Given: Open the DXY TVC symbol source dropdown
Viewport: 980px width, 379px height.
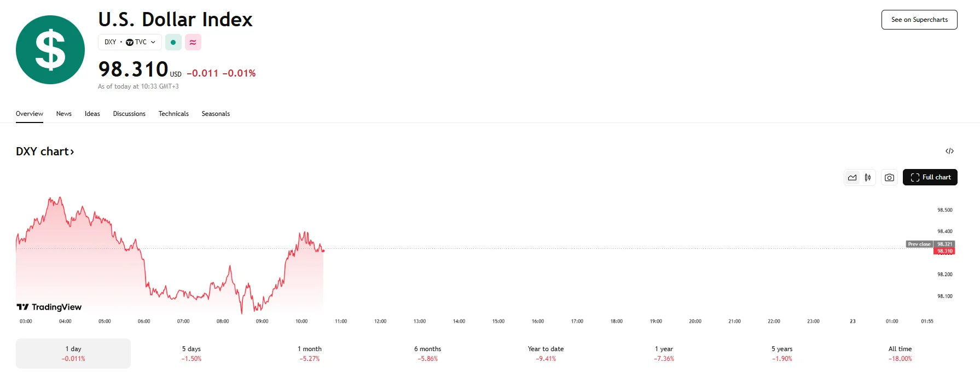Looking at the screenshot, I should 130,42.
